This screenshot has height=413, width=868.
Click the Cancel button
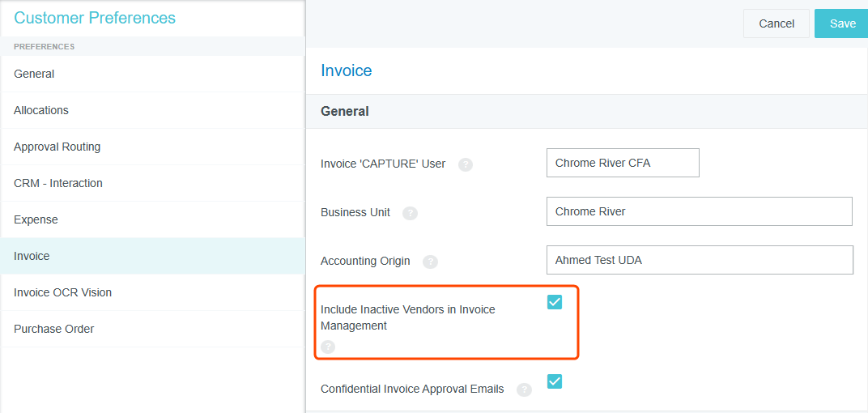click(776, 23)
